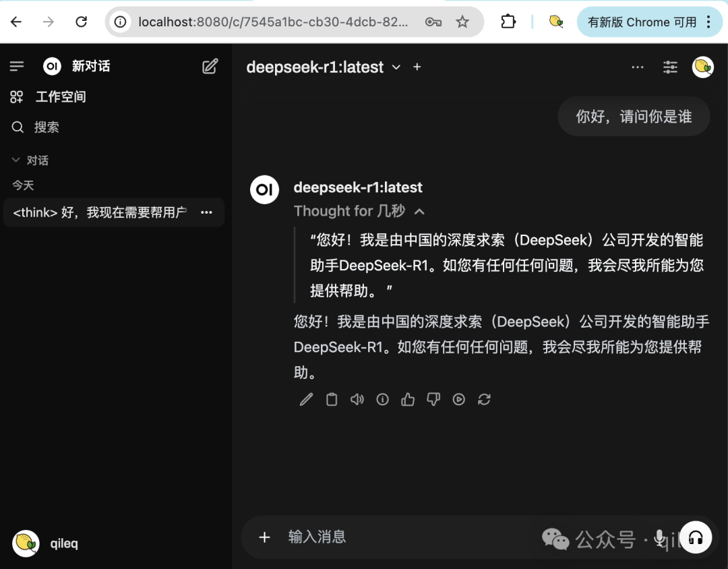The width and height of the screenshot is (728, 569).
Task: Start a new chat with the pencil-square icon
Action: coord(210,67)
